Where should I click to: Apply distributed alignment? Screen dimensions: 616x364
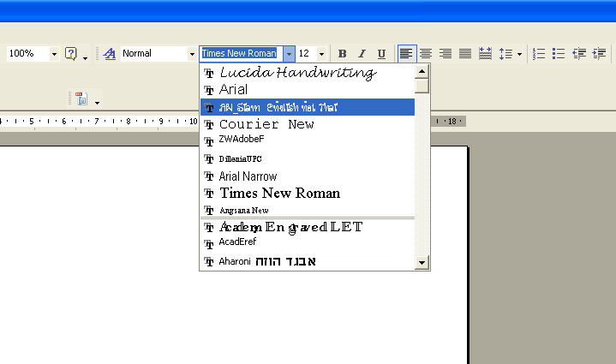485,53
